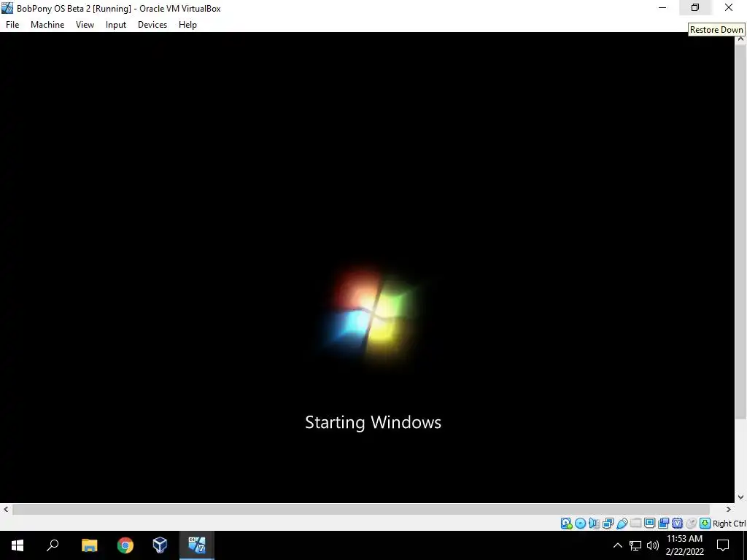This screenshot has height=560, width=747.
Task: Launch Google Chrome from the taskbar
Action: click(125, 545)
